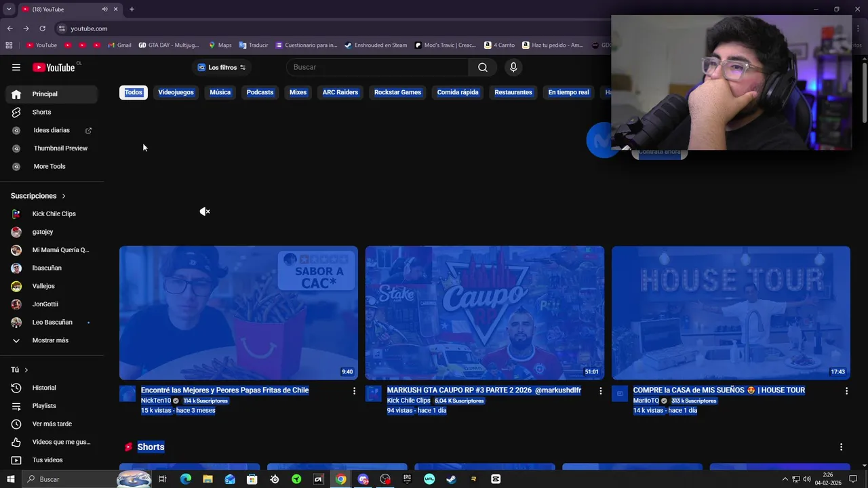The width and height of the screenshot is (868, 488).
Task: Play the Papas Fritas video thumbnail
Action: (x=239, y=313)
